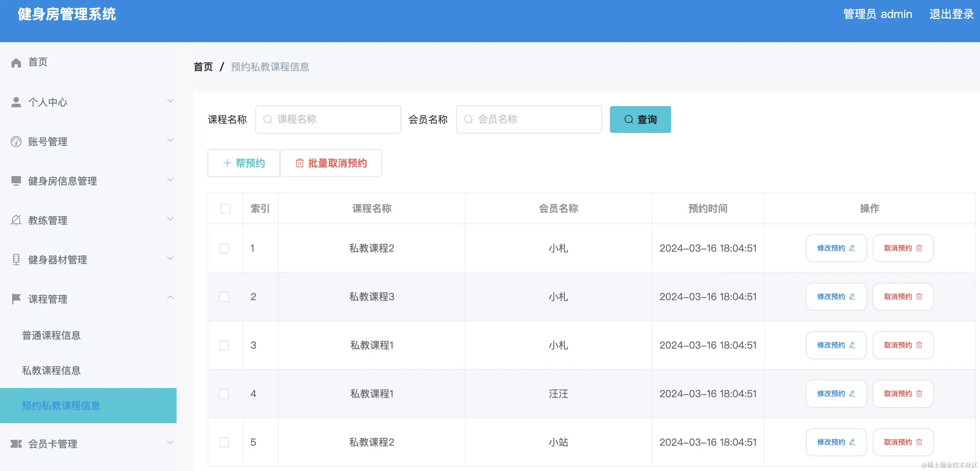The width and height of the screenshot is (980, 471).
Task: Select 预约私教课程信息 submenu item
Action: [x=88, y=406]
